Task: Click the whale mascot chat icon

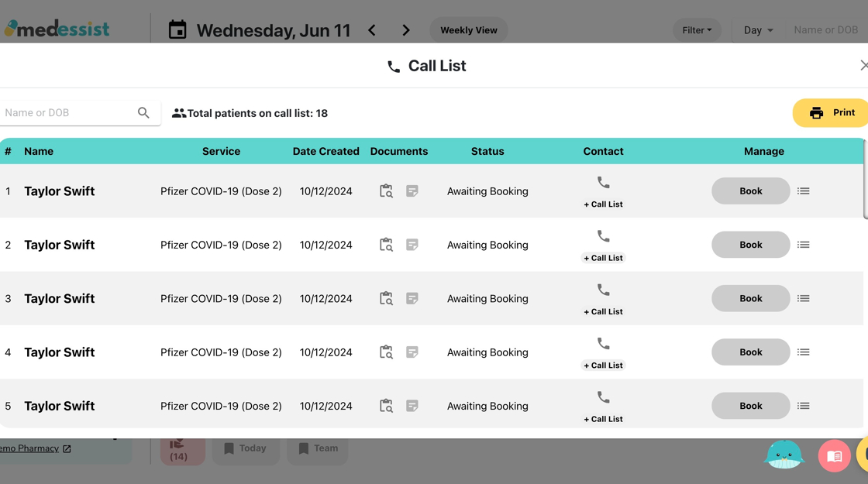Action: point(784,455)
